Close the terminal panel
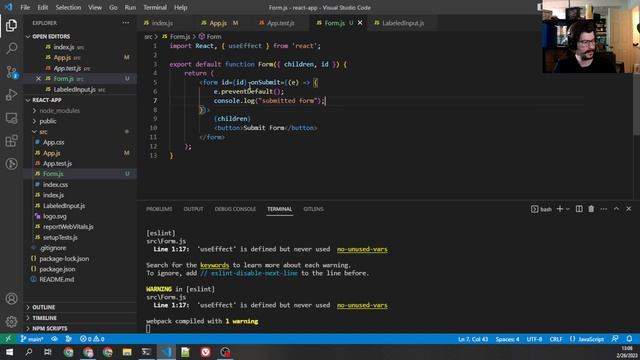The width and height of the screenshot is (640, 360). (629, 209)
